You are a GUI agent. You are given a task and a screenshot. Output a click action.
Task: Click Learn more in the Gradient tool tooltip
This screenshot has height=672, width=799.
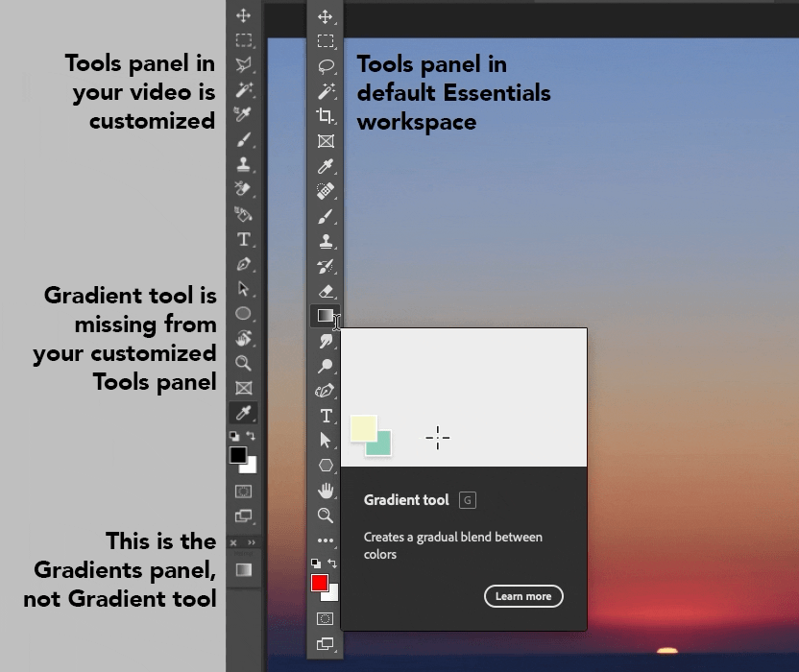click(523, 596)
